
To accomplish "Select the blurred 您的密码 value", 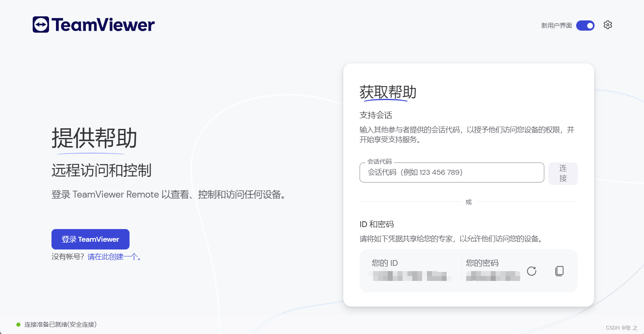I will [x=493, y=276].
